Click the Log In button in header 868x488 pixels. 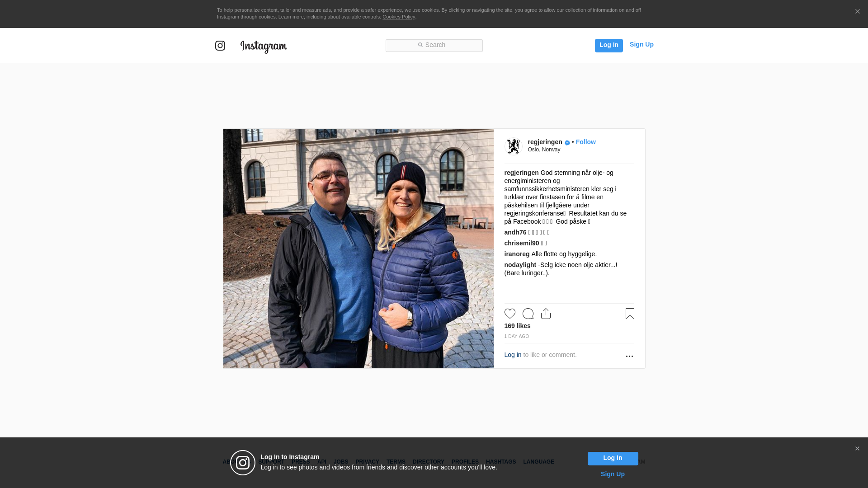pos(609,45)
